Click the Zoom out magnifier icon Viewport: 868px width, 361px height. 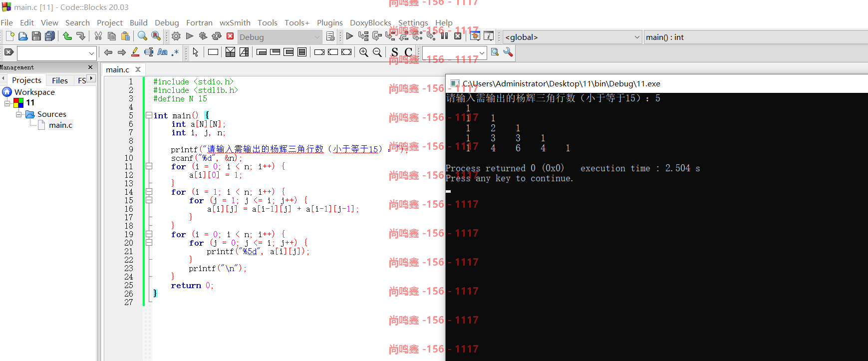(377, 52)
